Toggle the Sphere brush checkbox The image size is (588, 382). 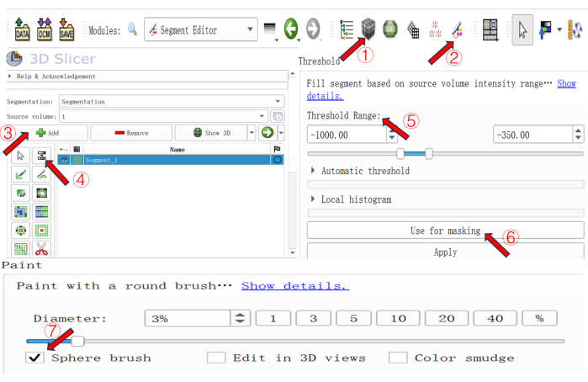34,358
